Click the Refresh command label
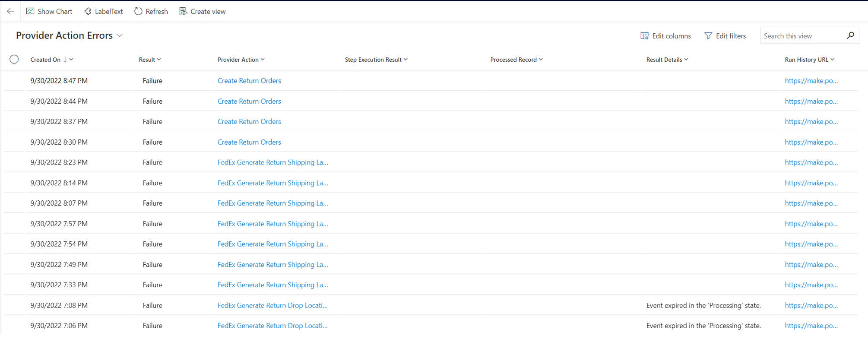This screenshot has width=868, height=339. tap(157, 11)
